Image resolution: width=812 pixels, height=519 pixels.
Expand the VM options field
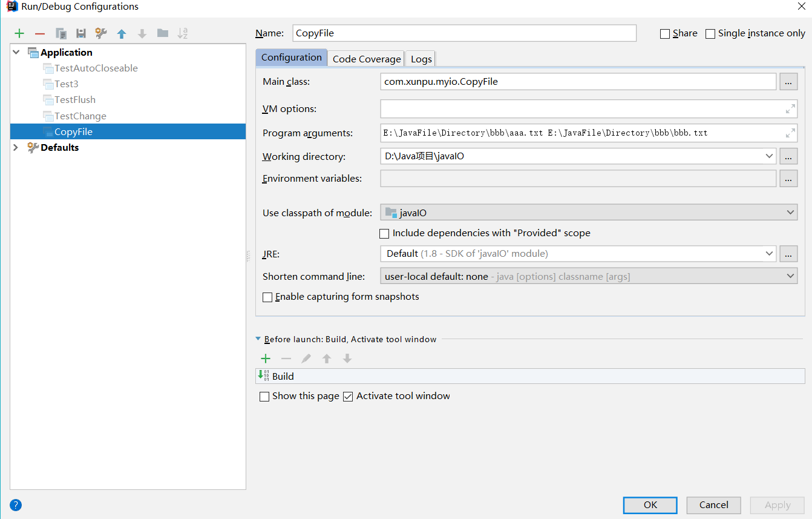(x=790, y=109)
